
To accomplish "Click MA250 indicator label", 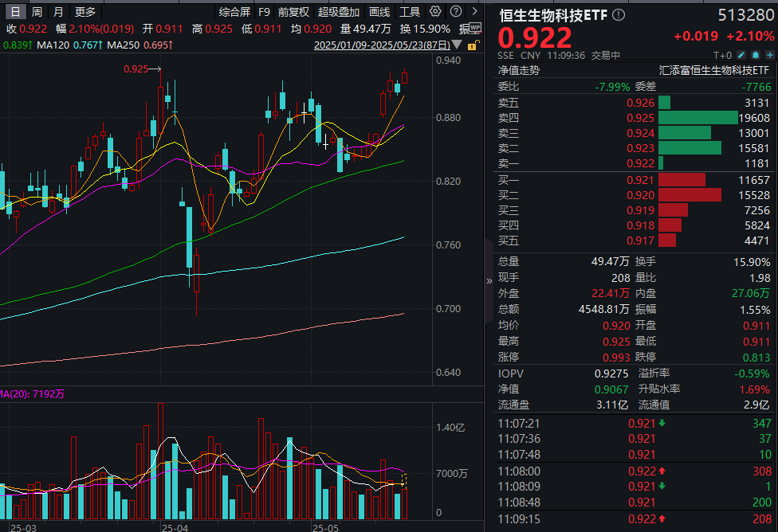I will click(123, 45).
